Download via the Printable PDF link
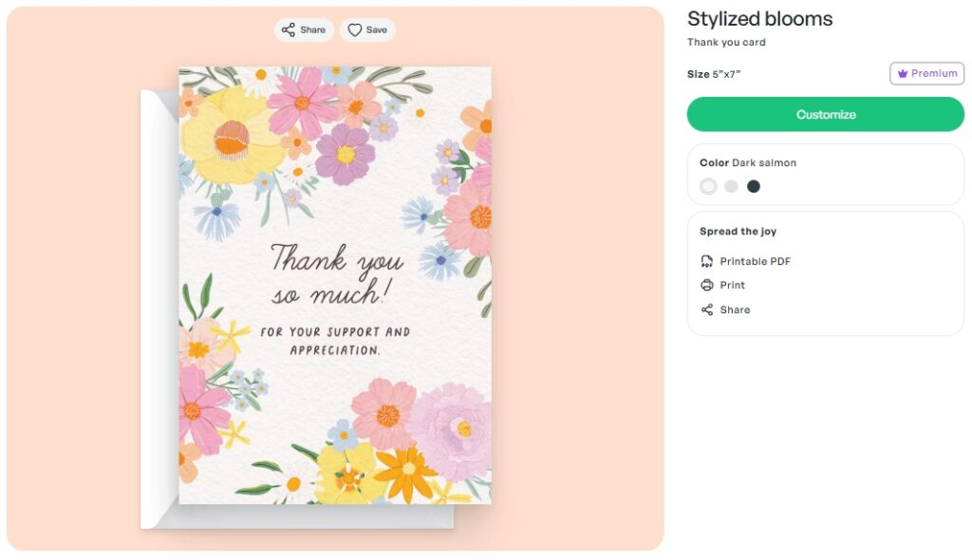 (755, 262)
